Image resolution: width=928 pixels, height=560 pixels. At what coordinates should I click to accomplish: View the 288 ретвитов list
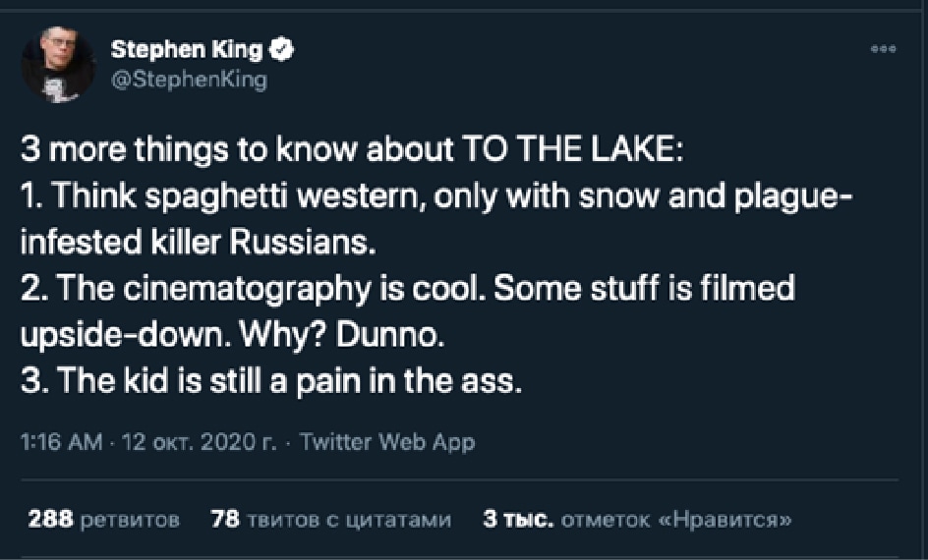point(103,519)
